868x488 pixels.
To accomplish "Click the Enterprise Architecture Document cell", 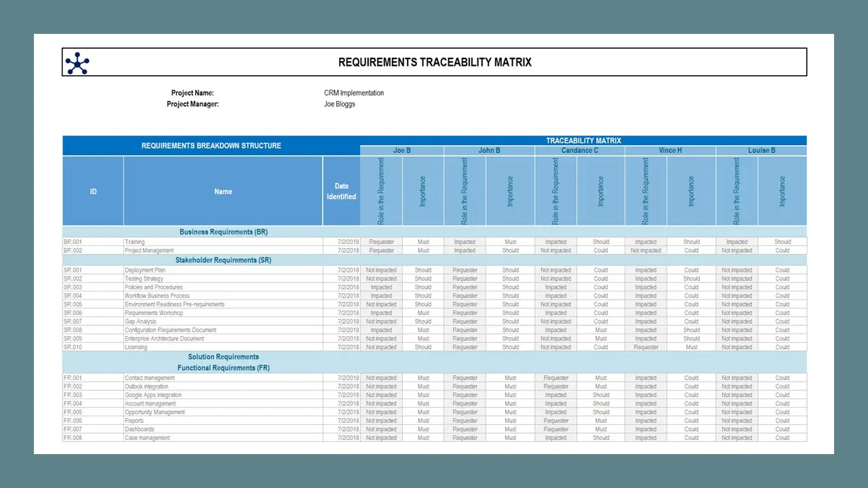I will (164, 339).
